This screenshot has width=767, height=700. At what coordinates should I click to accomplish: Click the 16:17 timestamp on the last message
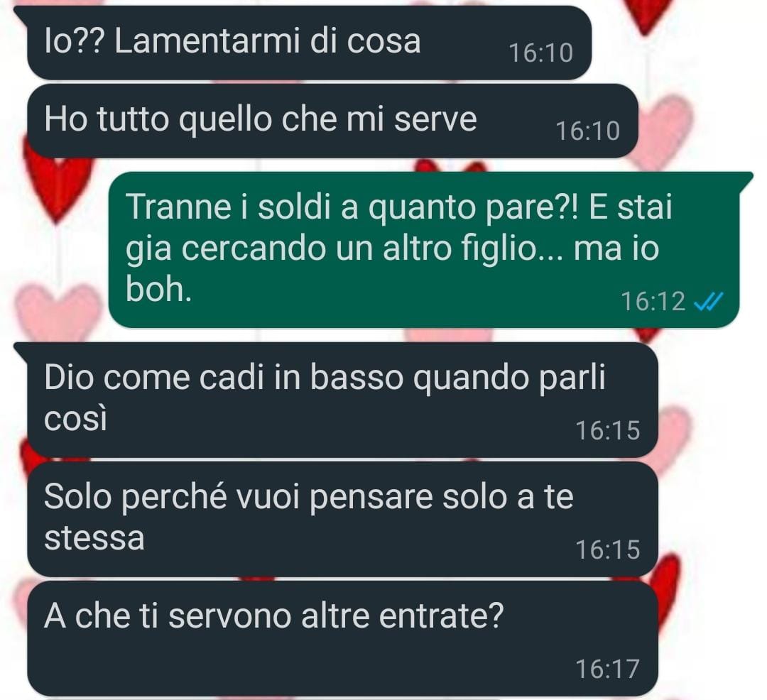coord(607,669)
